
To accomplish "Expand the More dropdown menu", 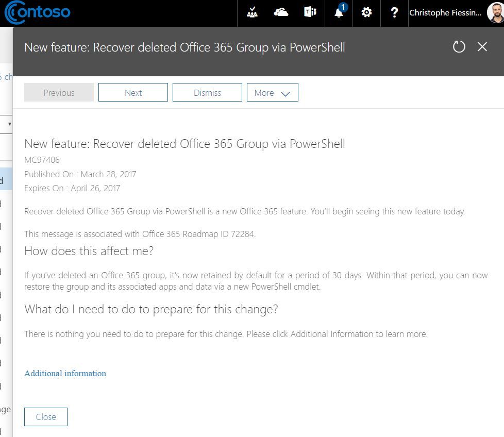I will click(273, 93).
